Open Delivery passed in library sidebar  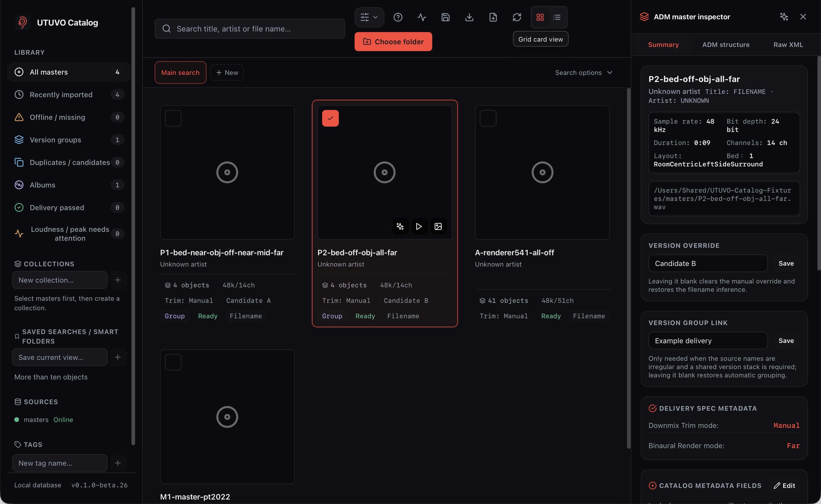(x=69, y=208)
